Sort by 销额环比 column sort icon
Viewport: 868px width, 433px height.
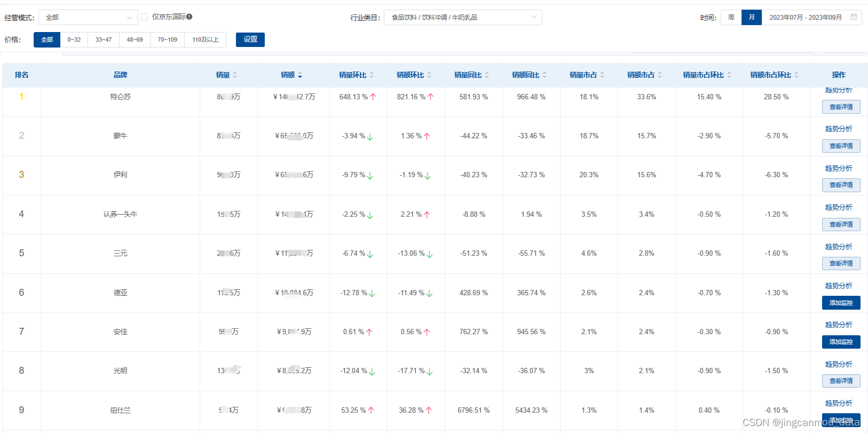pos(429,75)
